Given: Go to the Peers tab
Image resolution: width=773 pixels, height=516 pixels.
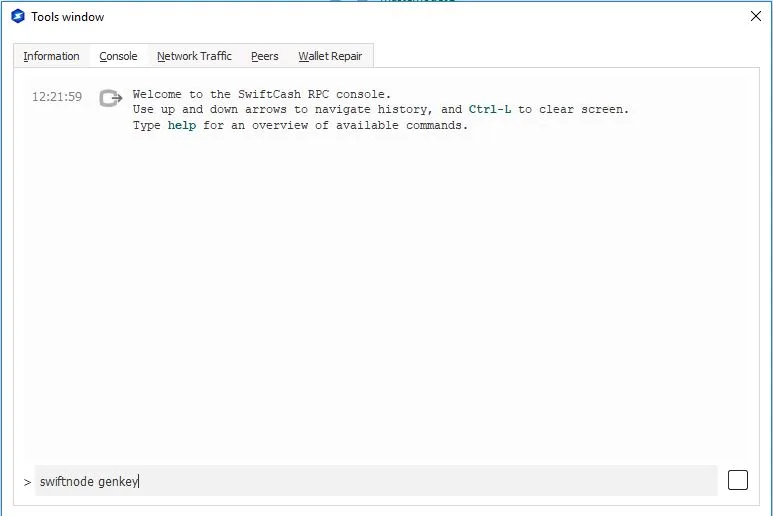Looking at the screenshot, I should 265,56.
